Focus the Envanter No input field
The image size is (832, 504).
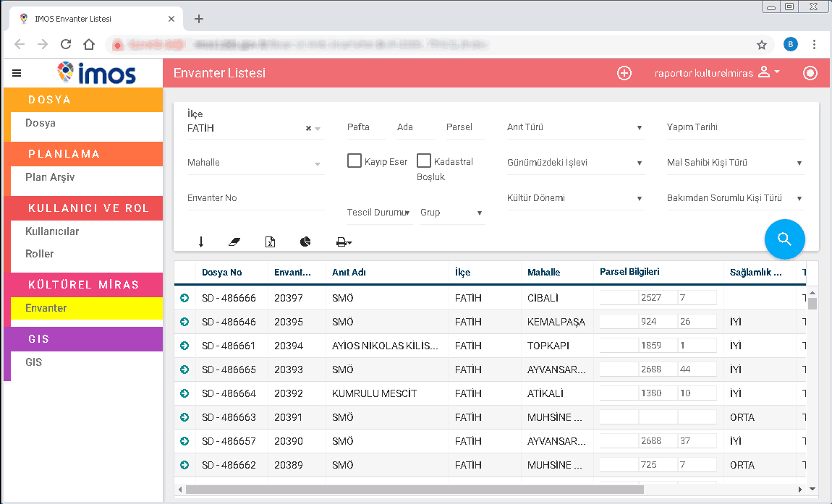(x=256, y=198)
